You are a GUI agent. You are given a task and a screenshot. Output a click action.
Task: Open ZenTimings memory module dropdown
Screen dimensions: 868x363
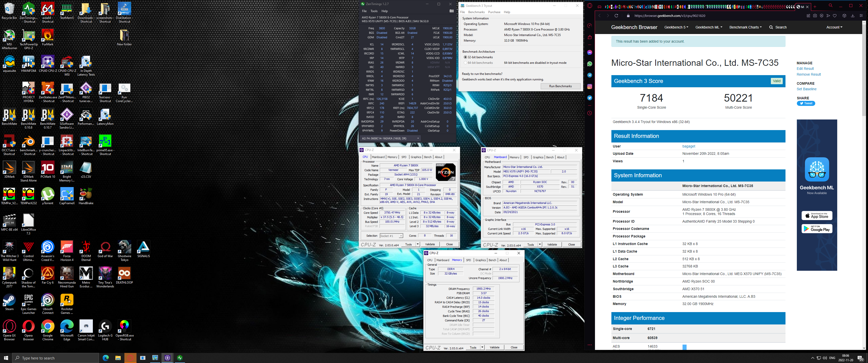click(390, 138)
